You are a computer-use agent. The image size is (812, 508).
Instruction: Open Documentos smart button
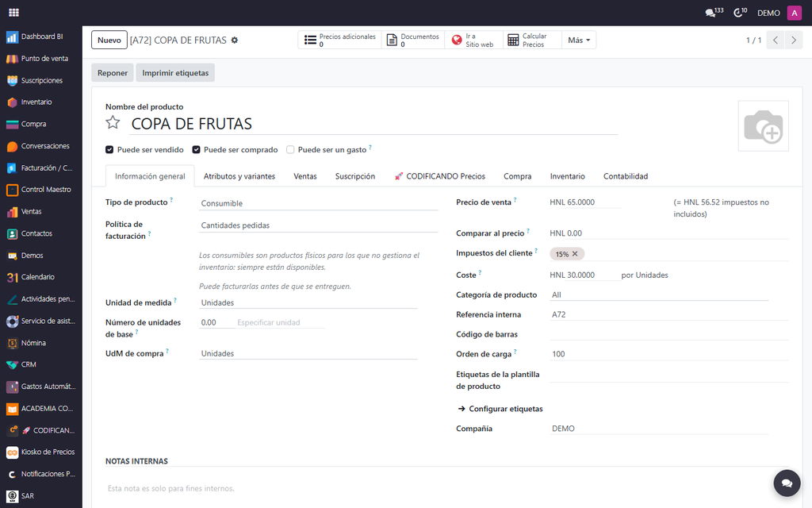[x=413, y=40]
